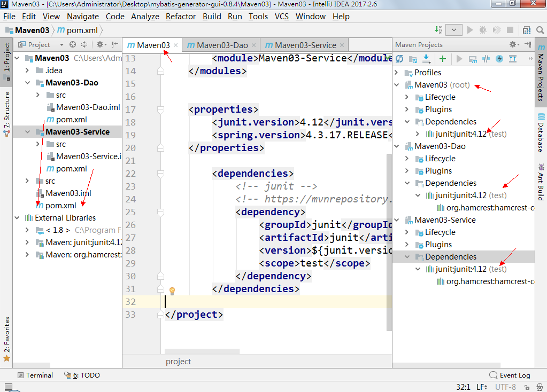Add Maven project with green plus
Image resolution: width=547 pixels, height=392 pixels.
(x=443, y=59)
